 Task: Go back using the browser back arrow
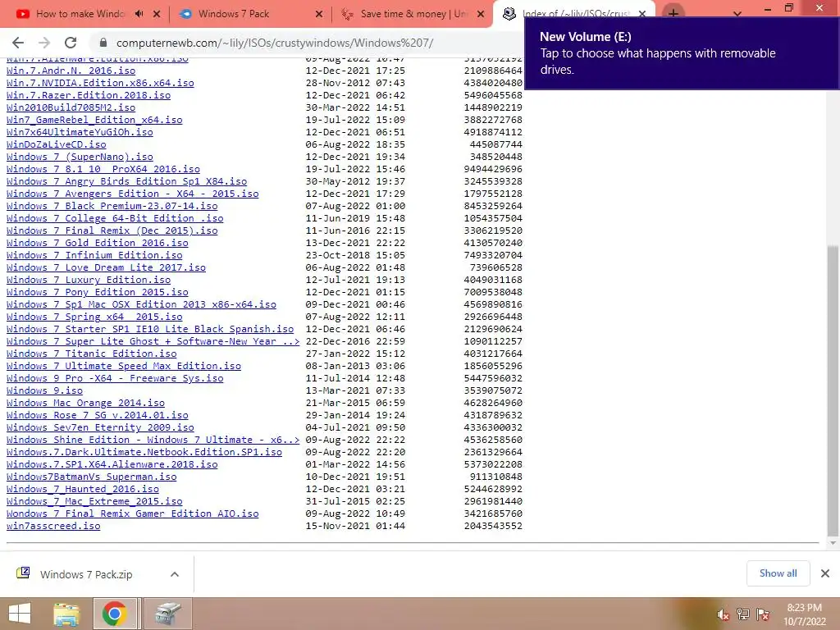[18, 43]
